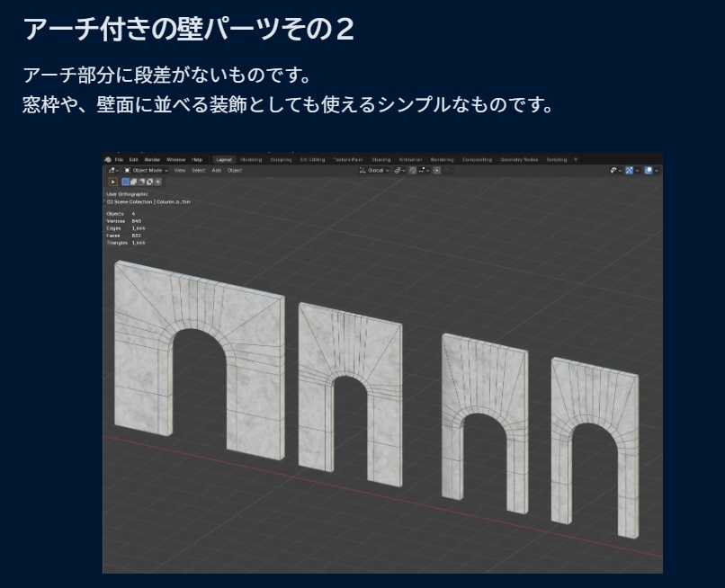Select the Box Select tool
The height and width of the screenshot is (588, 725).
pyautogui.click(x=125, y=183)
